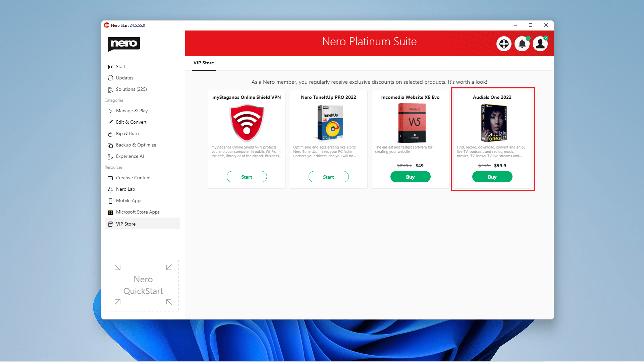Open Solutions (225) in sidebar
The width and height of the screenshot is (644, 362).
tap(142, 89)
